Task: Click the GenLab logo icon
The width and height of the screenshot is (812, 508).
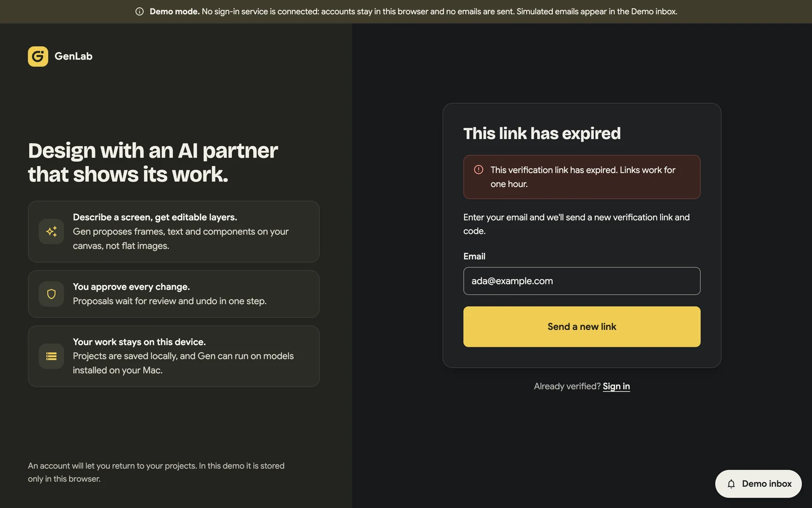Action: [x=38, y=56]
